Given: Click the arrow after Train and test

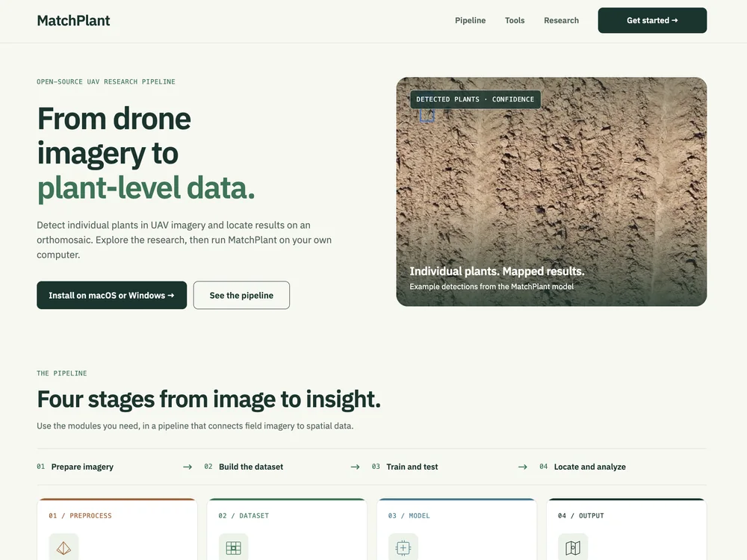Looking at the screenshot, I should click(523, 467).
